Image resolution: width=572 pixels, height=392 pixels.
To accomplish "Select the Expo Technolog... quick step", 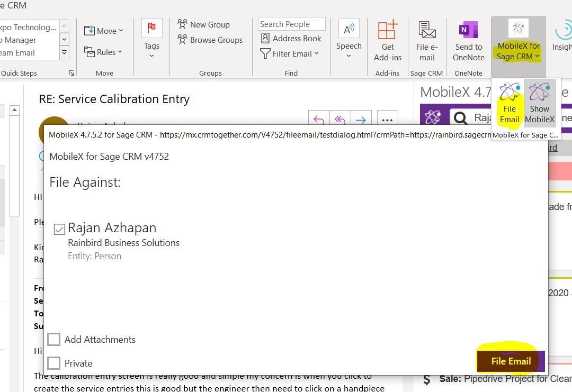I will tap(28, 28).
